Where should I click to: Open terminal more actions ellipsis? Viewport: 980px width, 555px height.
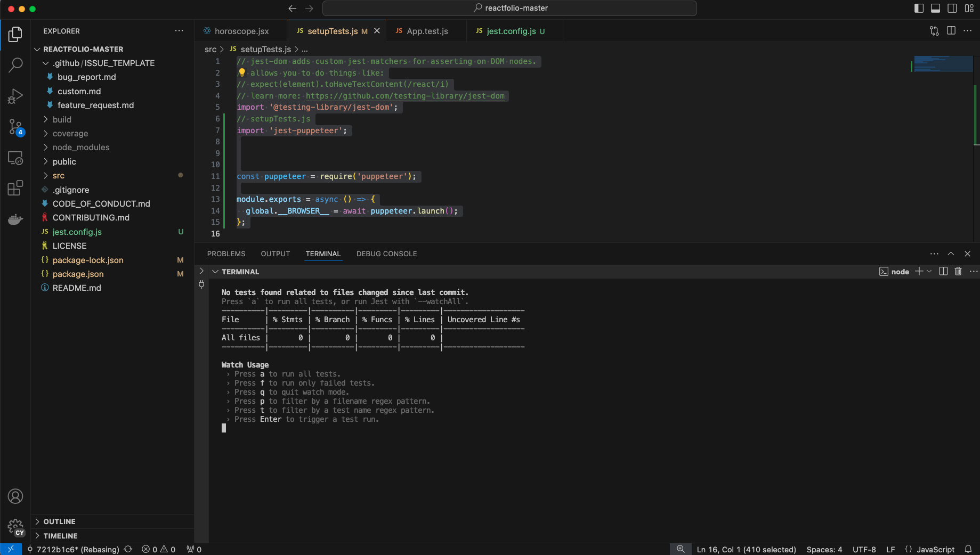click(974, 271)
